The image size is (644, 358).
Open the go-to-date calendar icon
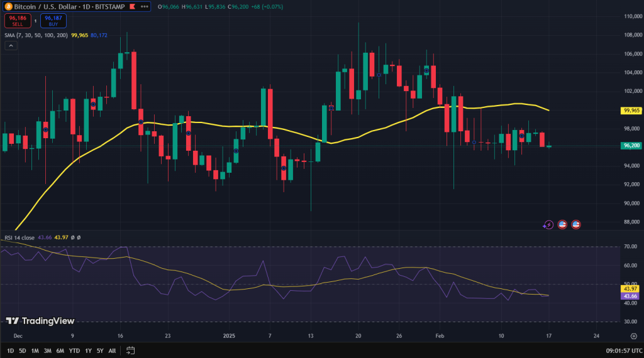tap(130, 350)
